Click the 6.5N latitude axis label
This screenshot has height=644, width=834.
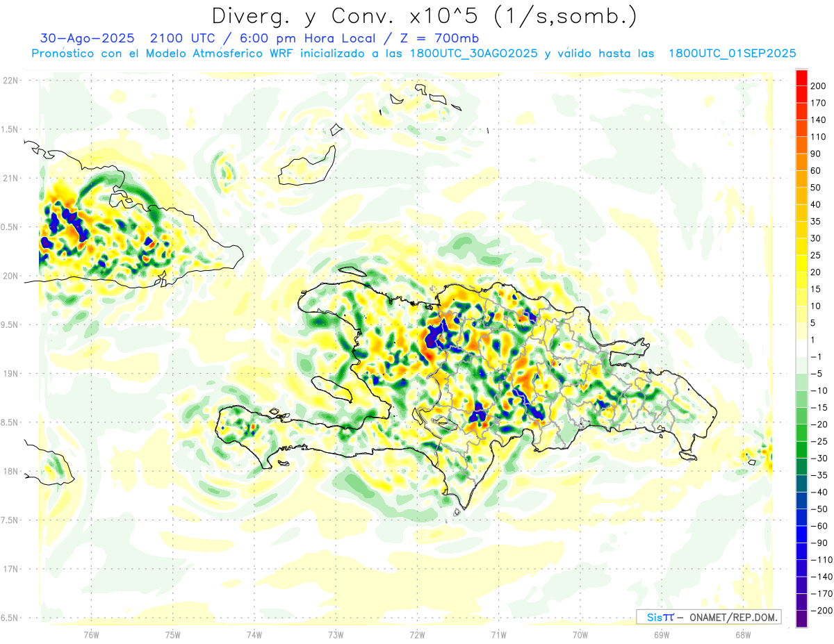point(10,618)
